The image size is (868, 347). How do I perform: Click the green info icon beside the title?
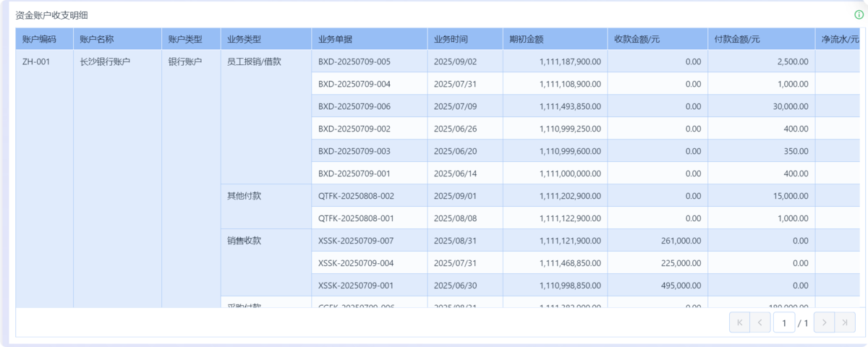[859, 14]
